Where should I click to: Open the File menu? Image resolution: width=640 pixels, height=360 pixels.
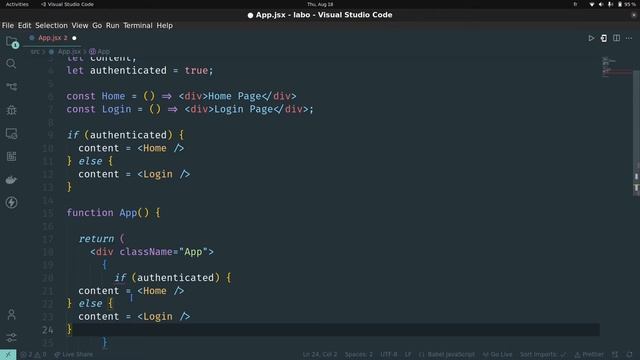coord(8,25)
